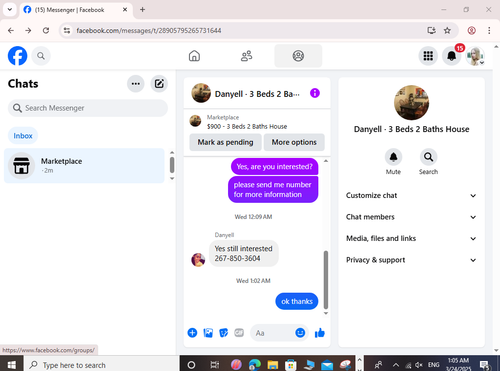Open the Danyell - 3 Beds 2 Ba… chat header

point(246,93)
